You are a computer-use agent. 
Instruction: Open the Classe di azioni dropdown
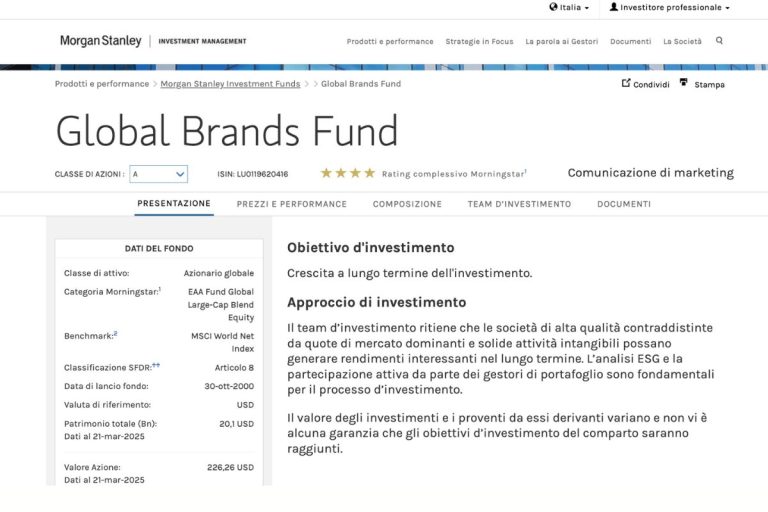click(159, 174)
